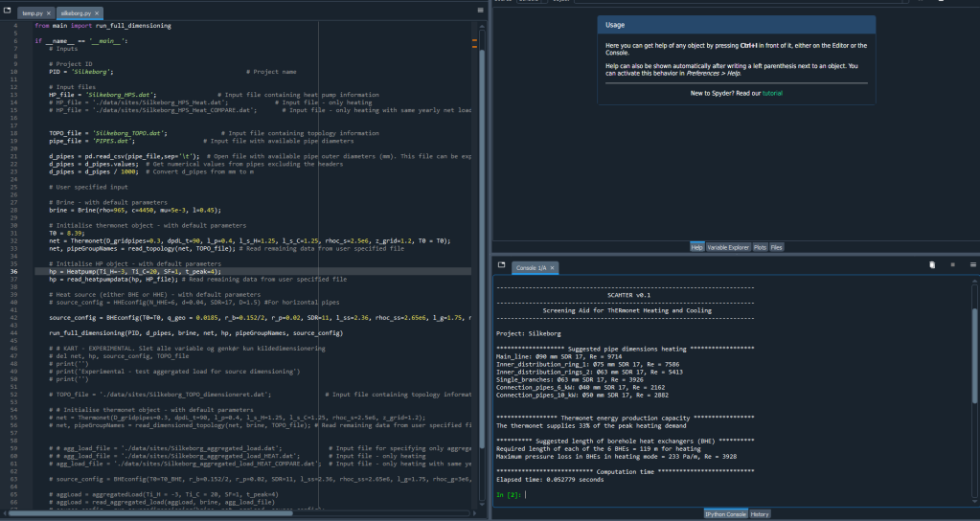Screen dimensions: 980x521
Task: Switch to the Help pane tab
Action: (696, 247)
